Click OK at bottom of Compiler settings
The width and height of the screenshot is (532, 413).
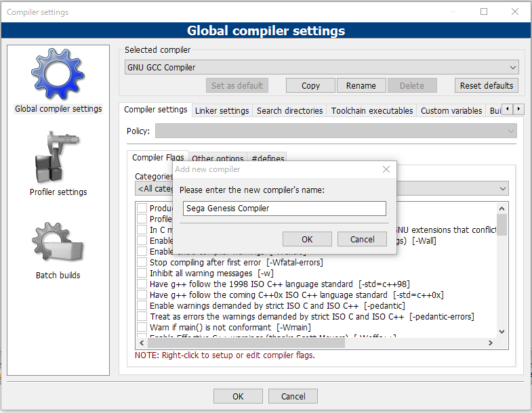[x=238, y=396]
